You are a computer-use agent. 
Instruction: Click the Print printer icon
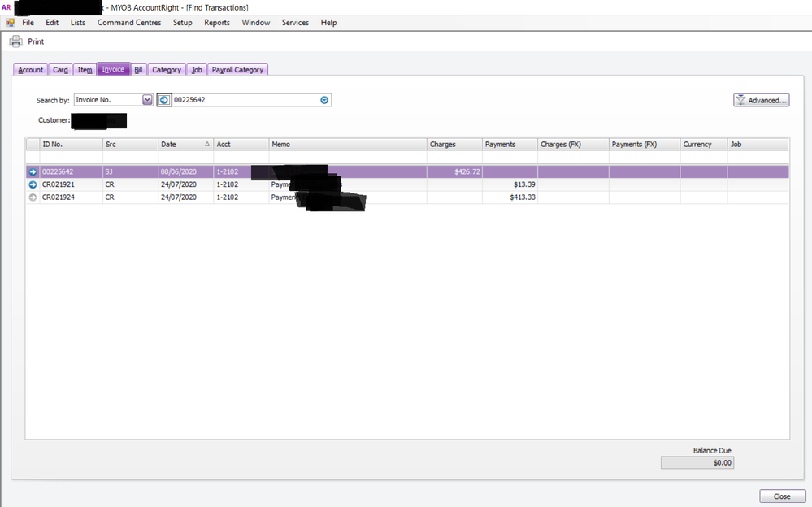tap(15, 41)
